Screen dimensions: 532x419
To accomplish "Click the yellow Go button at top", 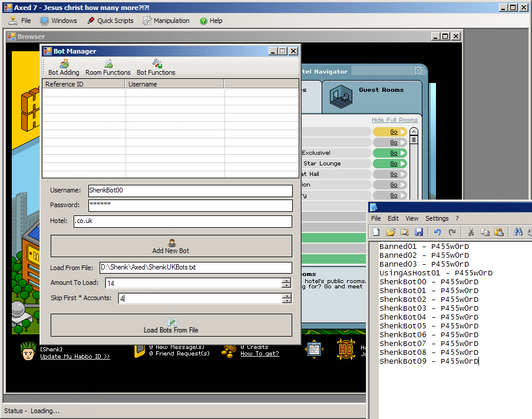I will coord(389,132).
